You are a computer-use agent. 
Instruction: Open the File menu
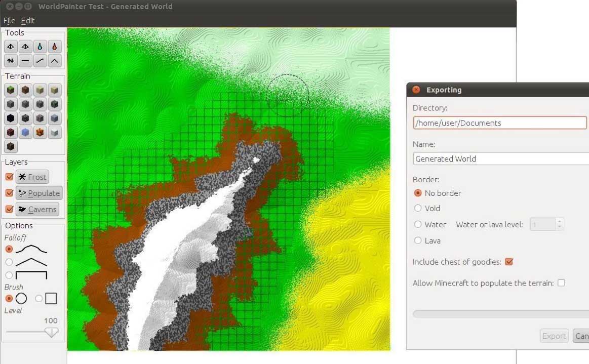click(x=9, y=21)
